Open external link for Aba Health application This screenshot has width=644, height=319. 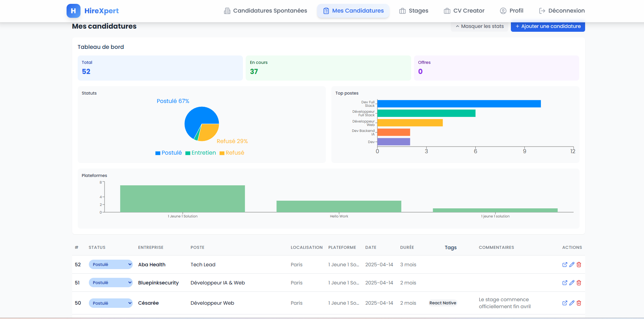(565, 265)
